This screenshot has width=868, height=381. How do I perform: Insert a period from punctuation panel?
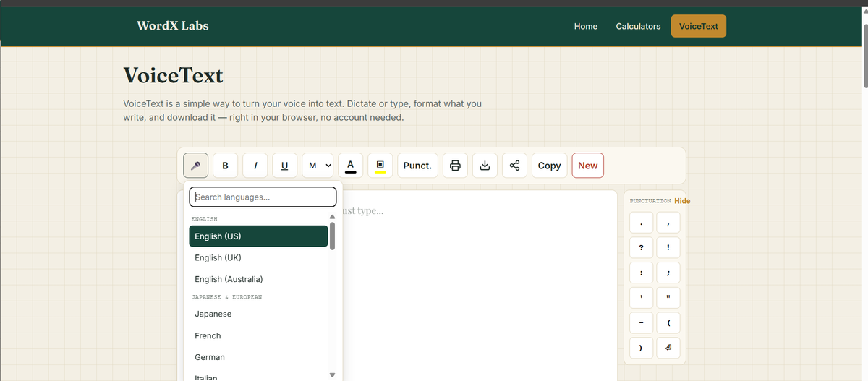pos(642,223)
